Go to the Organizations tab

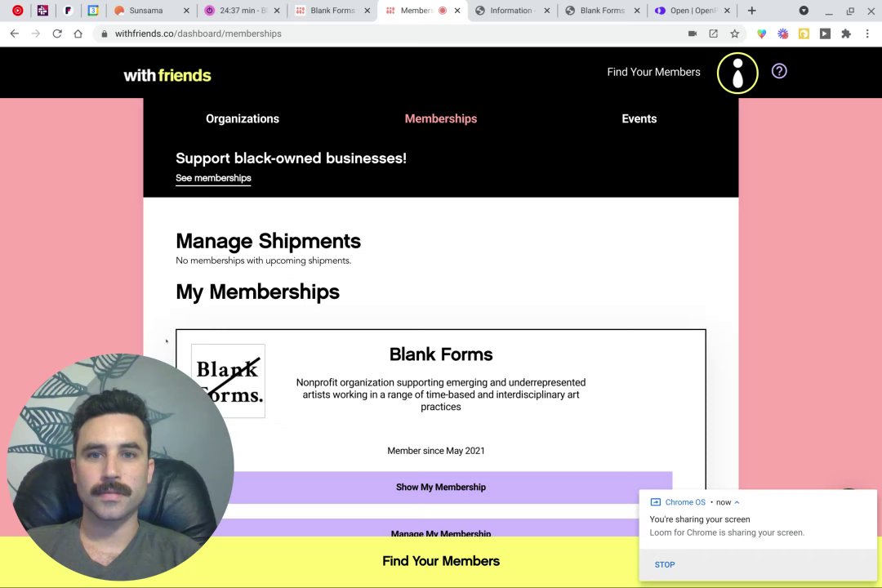tap(243, 118)
